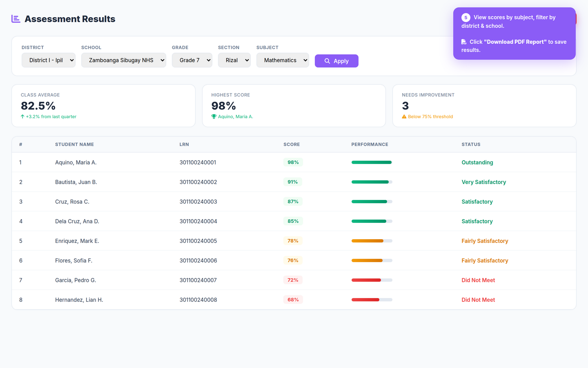Screen dimensions: 588x368
Task: Click the 72% score badge for Garcia, Pedro G.
Action: 293,280
